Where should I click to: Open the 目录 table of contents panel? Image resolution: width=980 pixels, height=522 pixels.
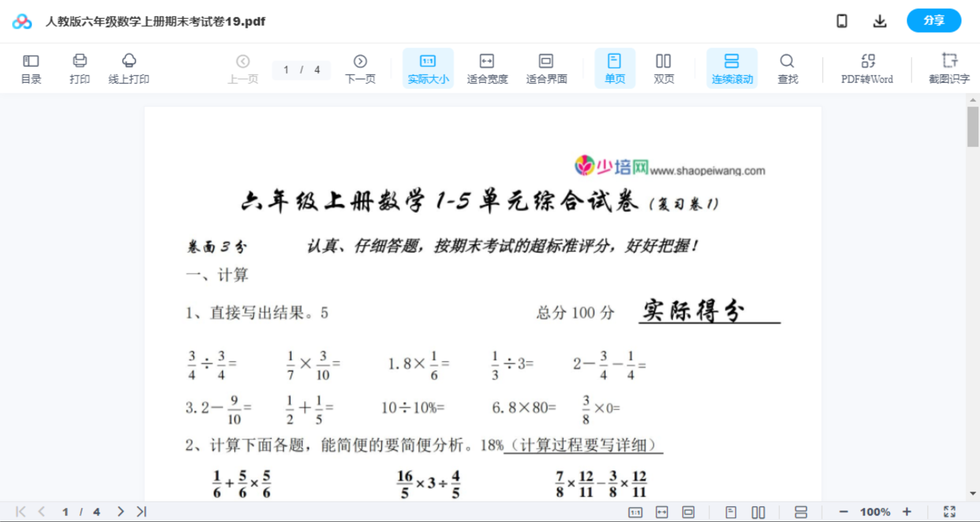[x=31, y=68]
